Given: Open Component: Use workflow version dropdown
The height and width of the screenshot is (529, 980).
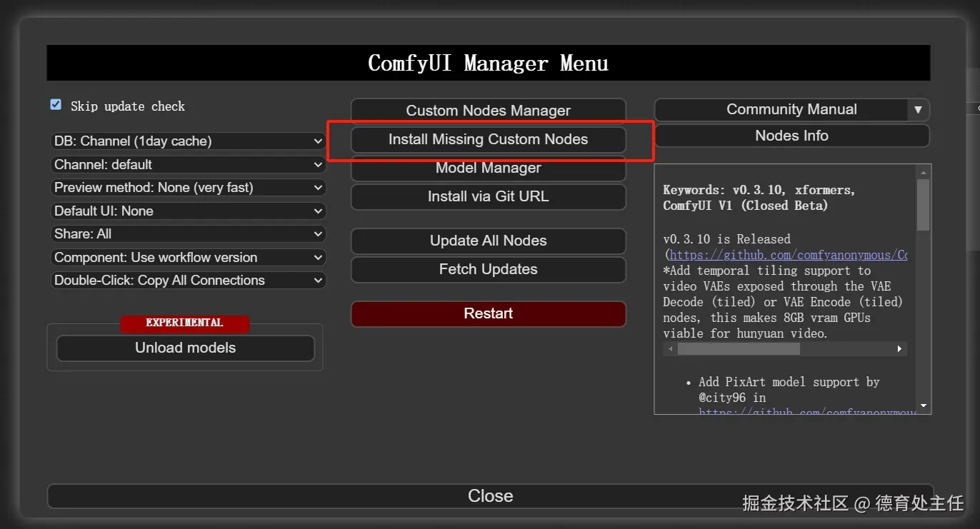Looking at the screenshot, I should [x=189, y=258].
